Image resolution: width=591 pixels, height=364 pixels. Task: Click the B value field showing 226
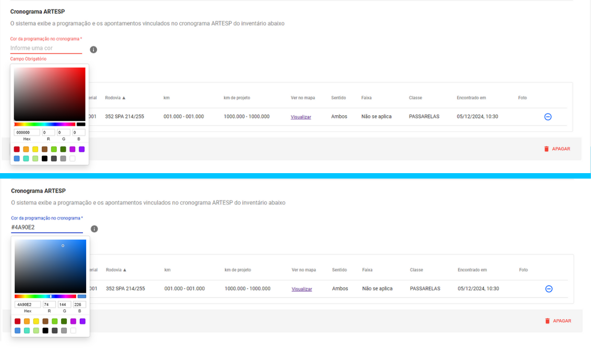pos(79,305)
